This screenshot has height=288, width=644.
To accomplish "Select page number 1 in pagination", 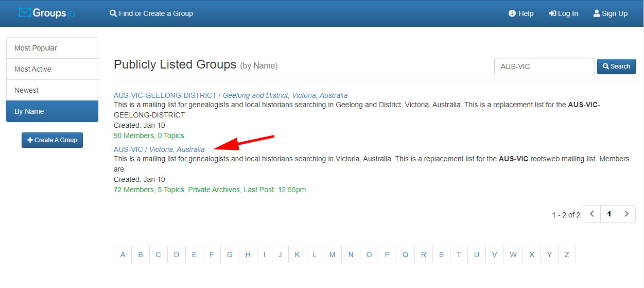I will tap(609, 214).
